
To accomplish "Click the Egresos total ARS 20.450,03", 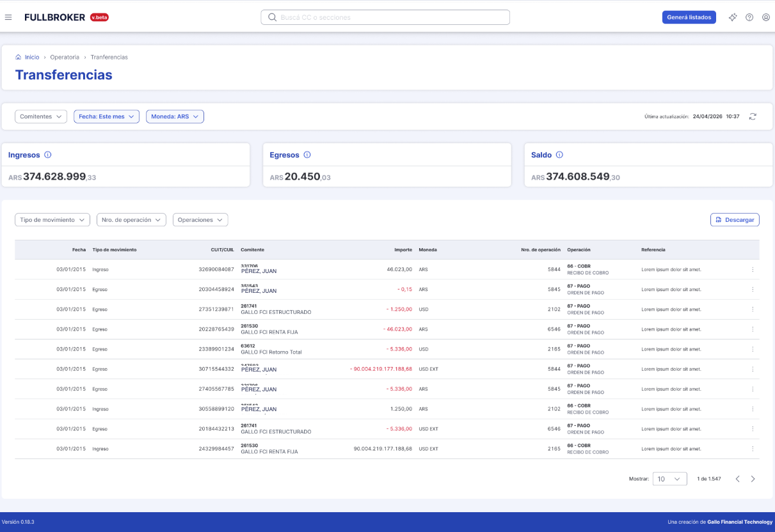I will pos(300,176).
